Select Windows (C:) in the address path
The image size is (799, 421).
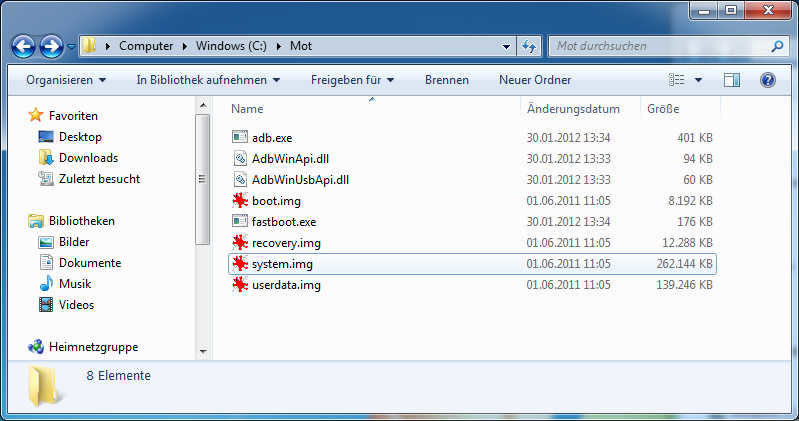[x=231, y=46]
